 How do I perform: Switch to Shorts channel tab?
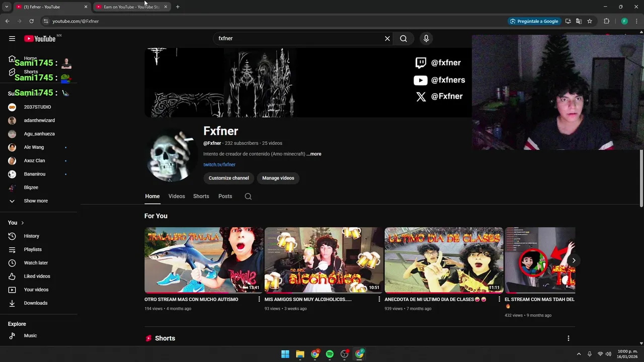coord(201,196)
